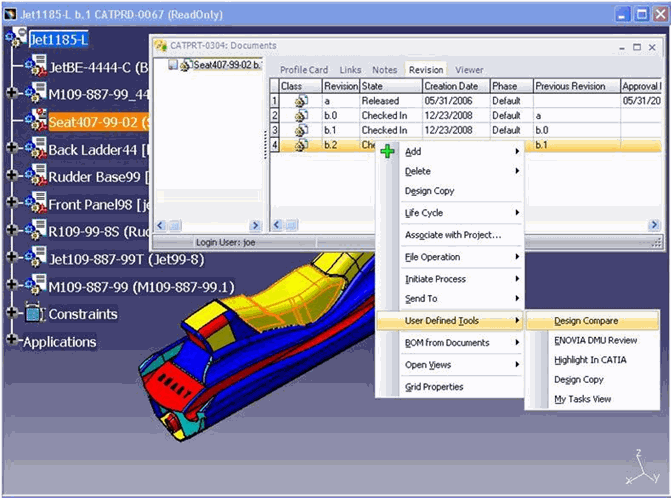Click the Back Ladder44 component icon
Image resolution: width=671 pixels, height=498 pixels.
(x=36, y=148)
